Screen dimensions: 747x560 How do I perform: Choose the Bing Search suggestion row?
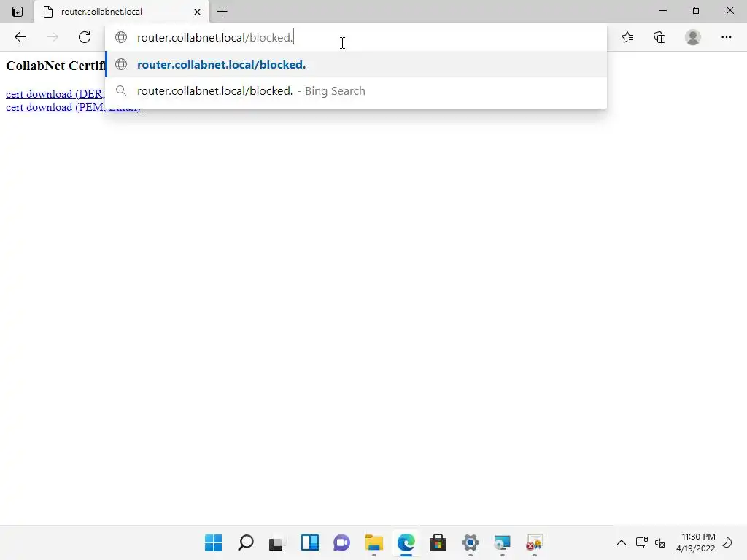356,91
